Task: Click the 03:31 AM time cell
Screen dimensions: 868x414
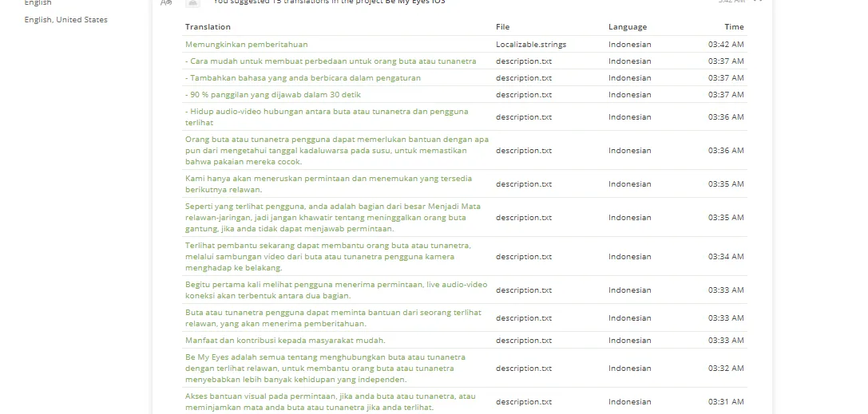Action: click(x=727, y=402)
